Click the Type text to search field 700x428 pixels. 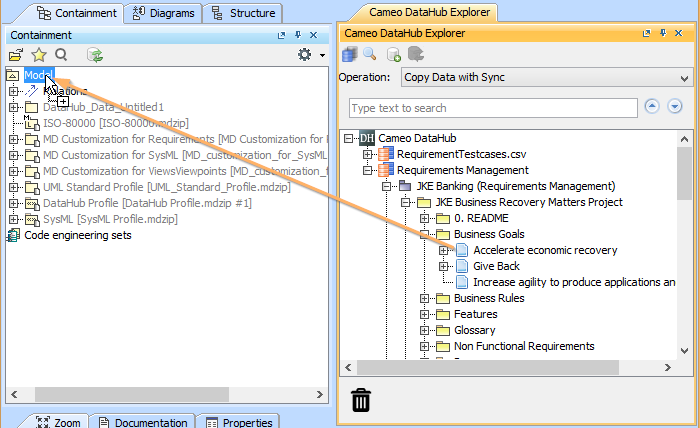point(493,108)
